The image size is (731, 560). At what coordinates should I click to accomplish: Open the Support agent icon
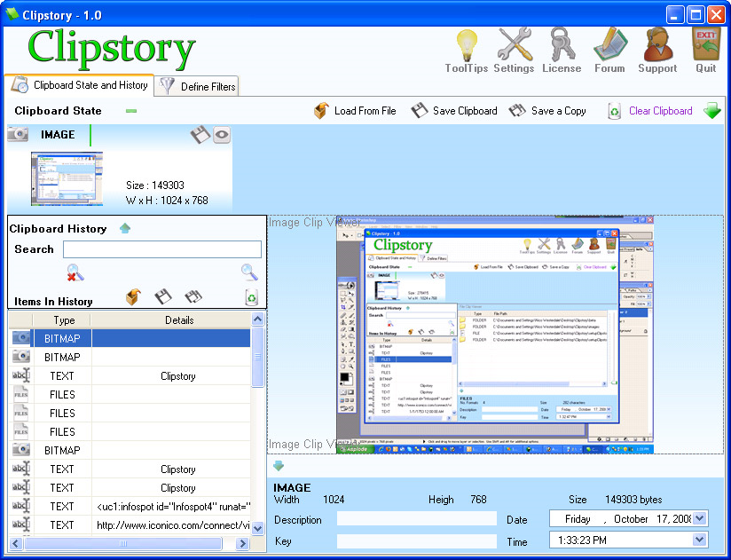pyautogui.click(x=657, y=44)
